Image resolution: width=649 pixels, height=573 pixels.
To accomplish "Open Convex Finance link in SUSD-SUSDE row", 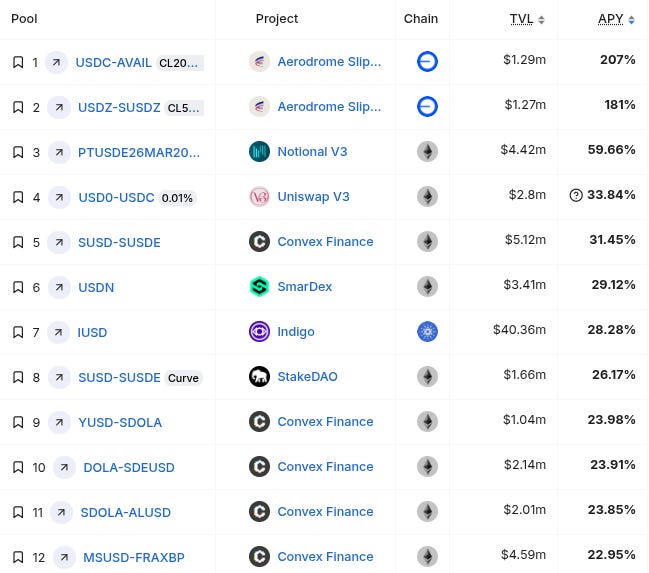I will [325, 241].
